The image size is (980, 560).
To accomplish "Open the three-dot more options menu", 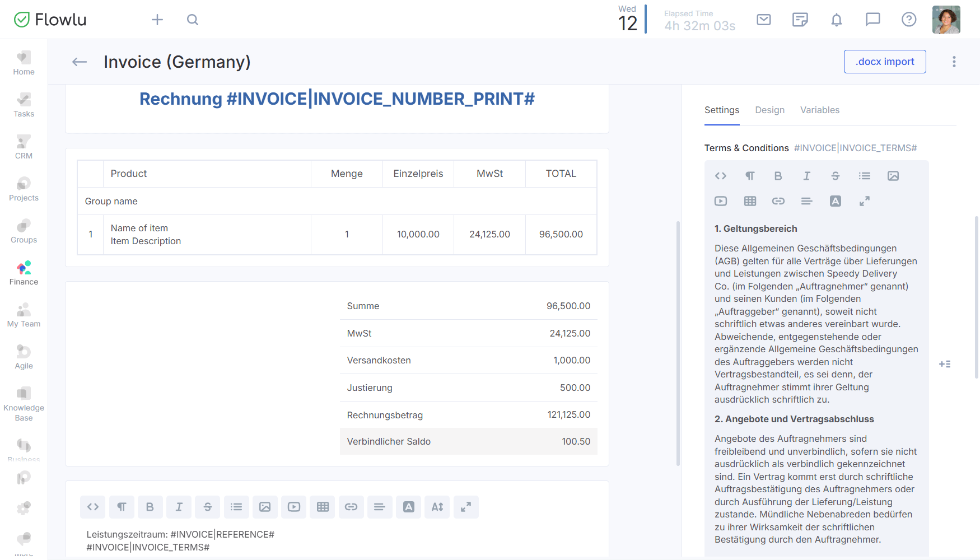I will point(954,62).
